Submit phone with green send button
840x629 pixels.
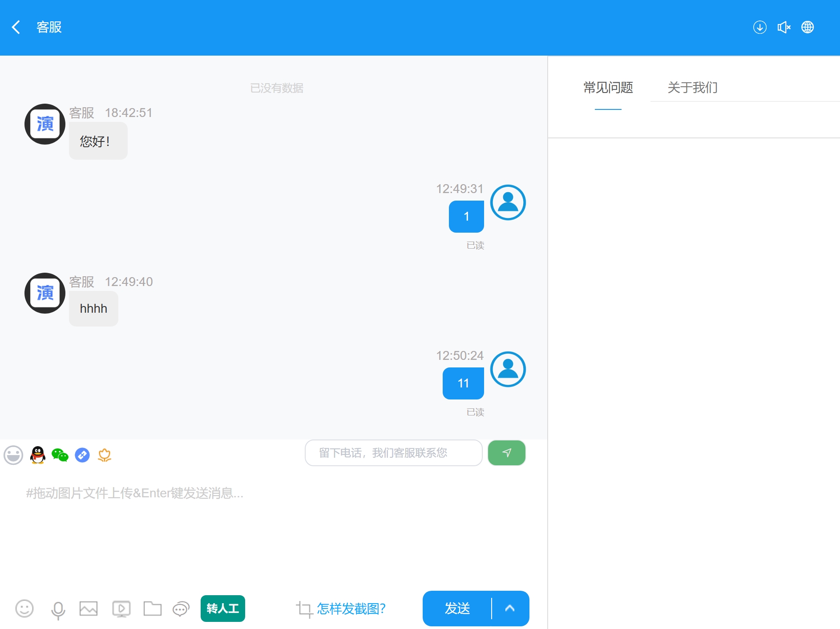point(507,453)
